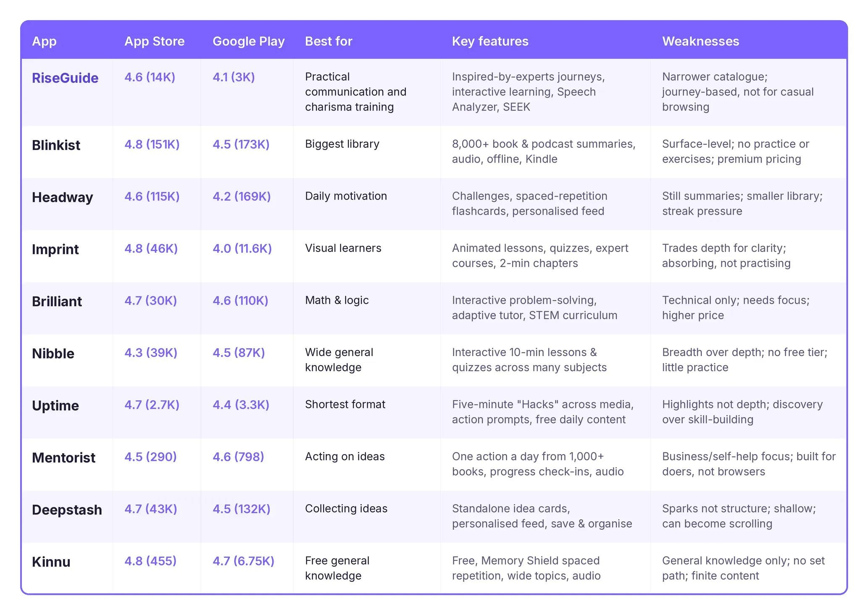Click "8,000+ book & podcast summaries" cell
Image resolution: width=868 pixels, height=615 pixels.
pos(544,152)
